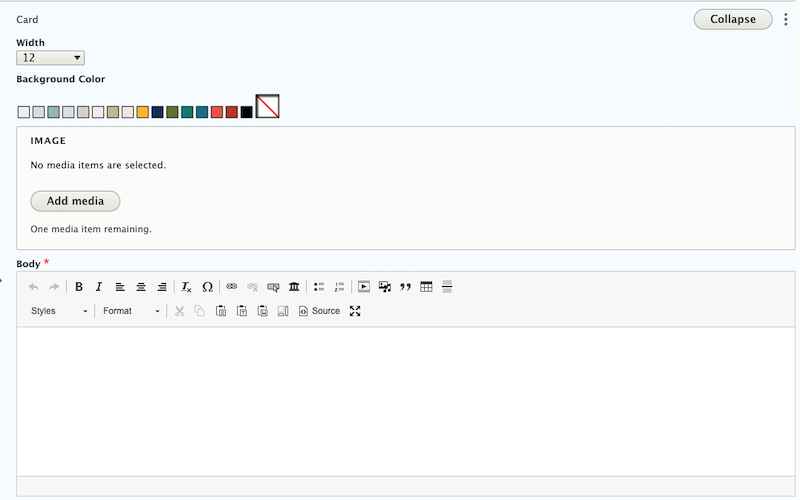This screenshot has height=500, width=800.
Task: Select the no-color swatch with red slash
Action: [x=267, y=106]
